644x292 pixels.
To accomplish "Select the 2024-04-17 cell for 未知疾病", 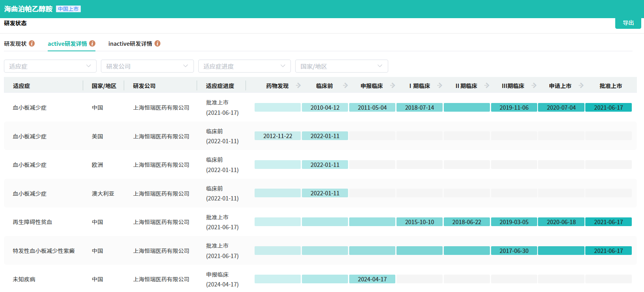I will pos(372,279).
